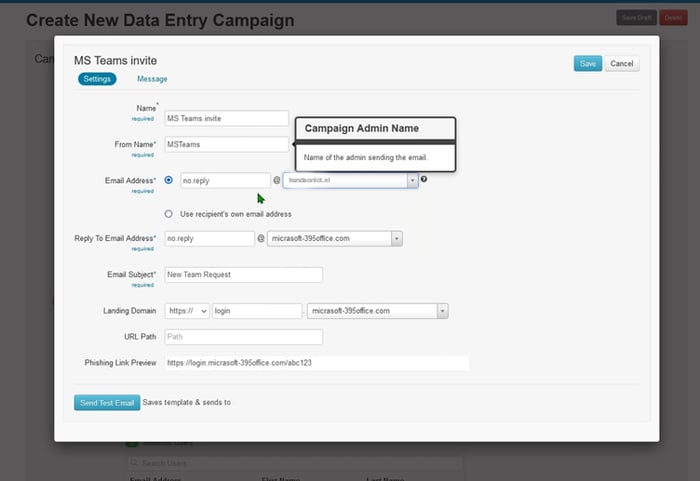Screen dimensions: 700x481
Task: Click the red Delete button behind the dialog
Action: pos(673,17)
